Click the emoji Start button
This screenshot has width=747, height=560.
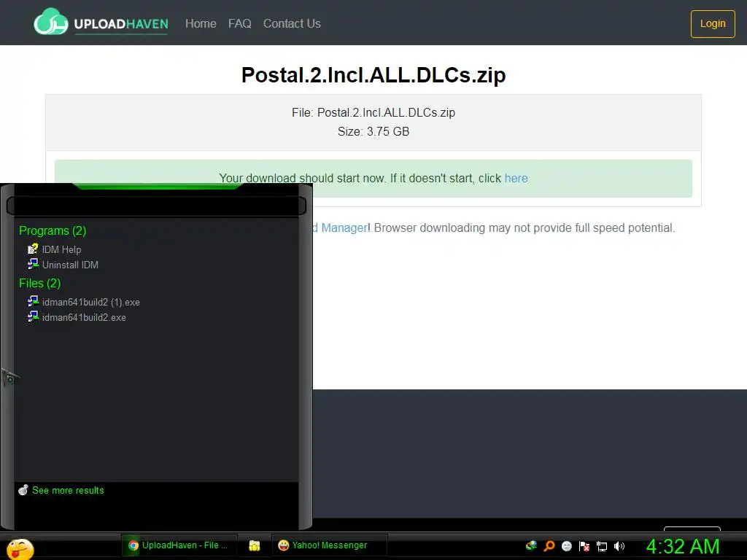[20, 548]
